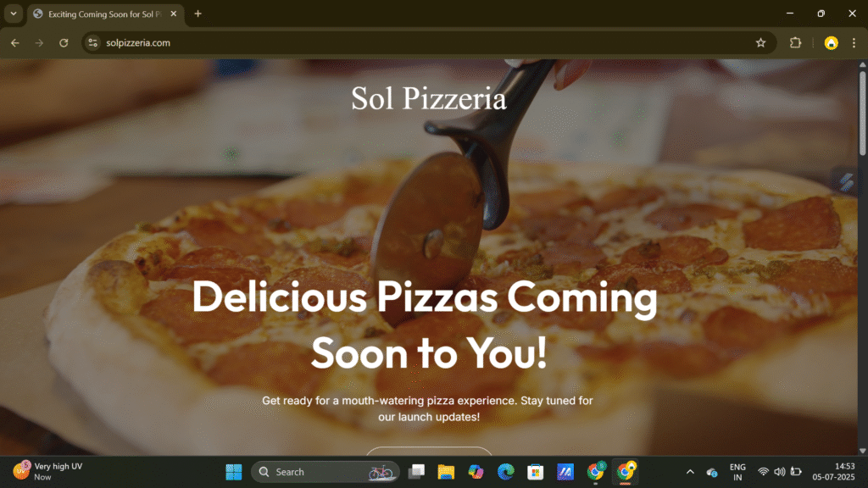Click the address bar showing solpizzeria.com
The image size is (868, 488).
(x=424, y=43)
